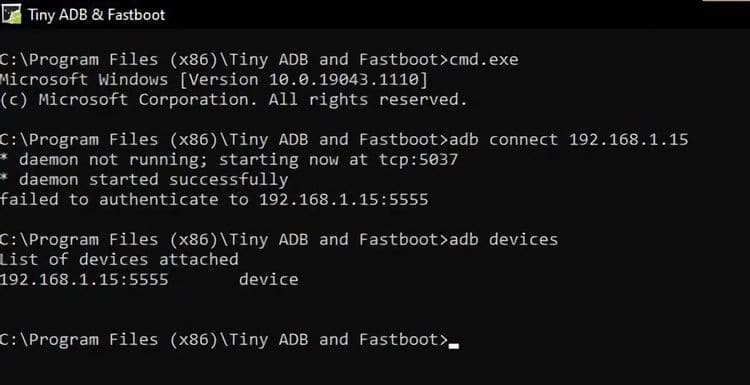Click the failed to authenticate message
Screen dimensions: 750x385
click(214, 199)
